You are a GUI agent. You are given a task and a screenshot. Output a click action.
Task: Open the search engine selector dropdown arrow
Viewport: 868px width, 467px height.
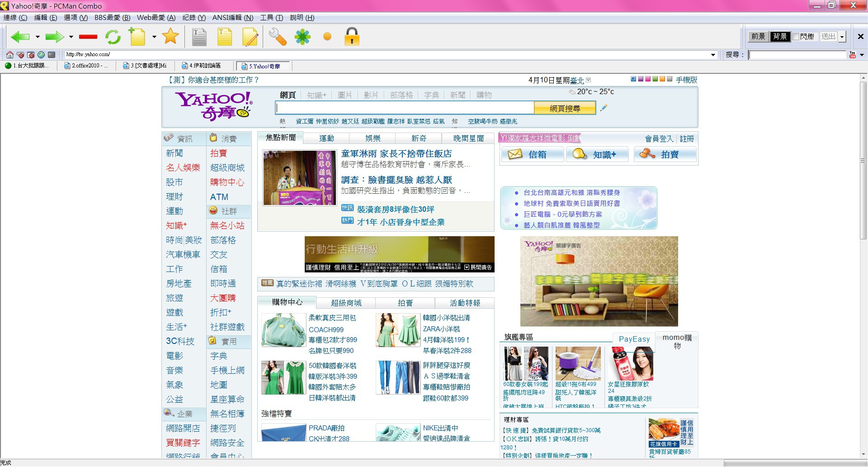pyautogui.click(x=862, y=55)
